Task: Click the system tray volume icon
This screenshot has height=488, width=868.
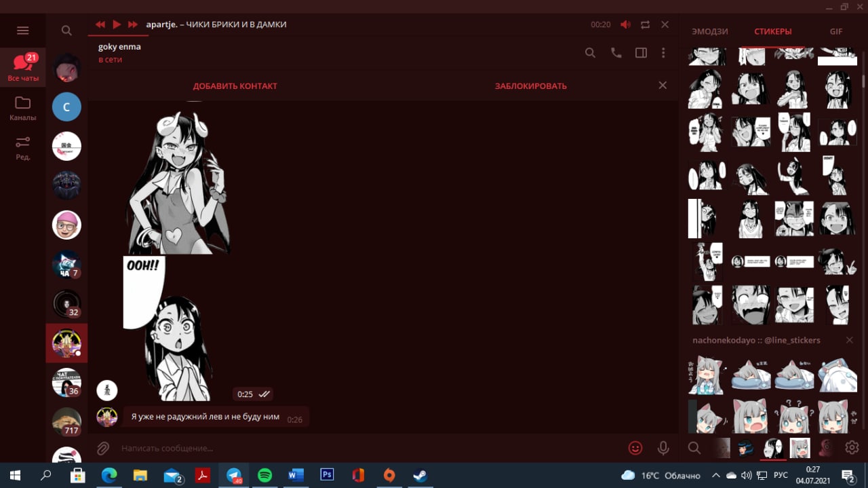Action: point(747,475)
